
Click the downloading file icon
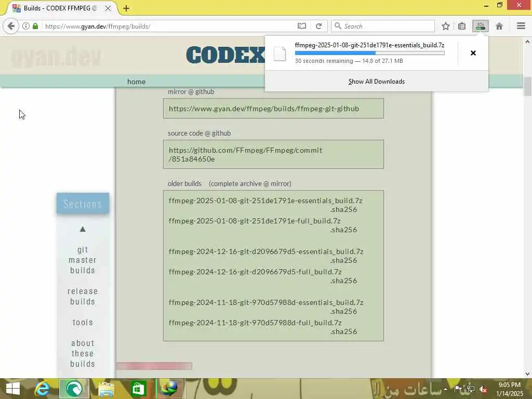click(x=280, y=54)
